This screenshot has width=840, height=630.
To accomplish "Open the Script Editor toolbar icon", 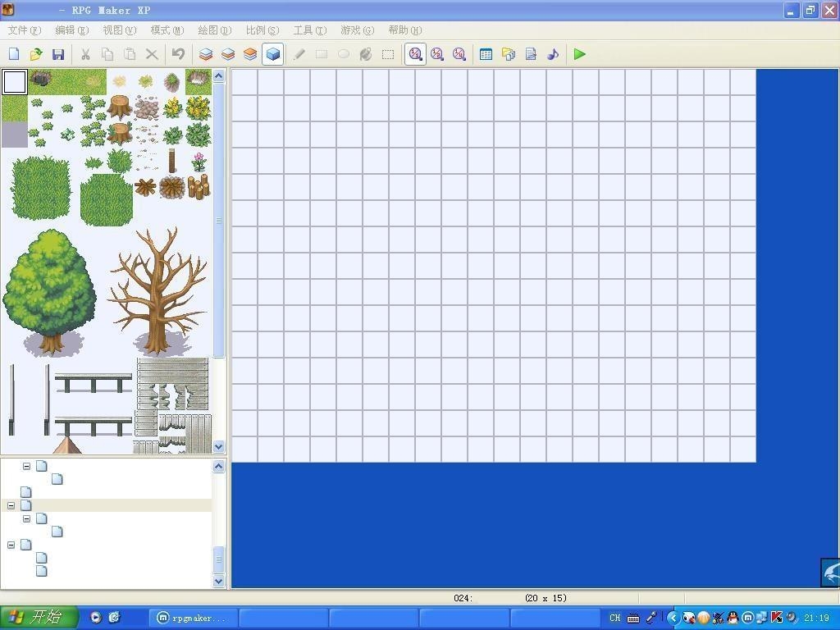I will pyautogui.click(x=531, y=54).
